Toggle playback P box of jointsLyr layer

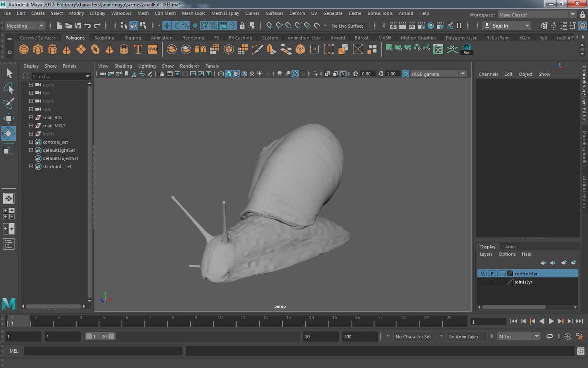tap(492, 282)
